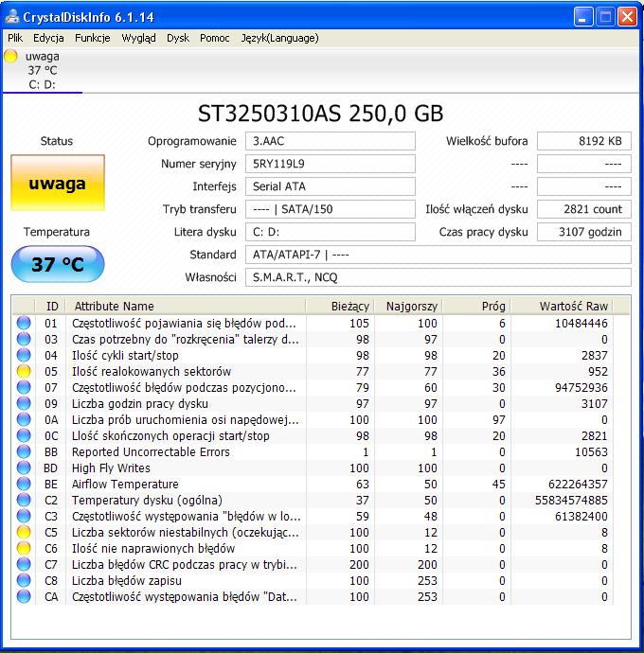Viewport: 644px width, 653px height.
Task: Click raw value 55834574885
Action: click(571, 500)
